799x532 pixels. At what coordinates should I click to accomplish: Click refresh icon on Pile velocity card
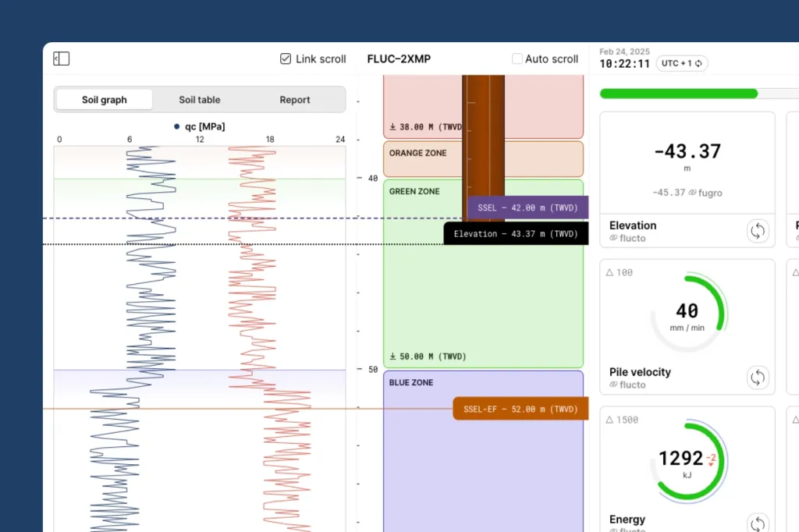tap(758, 378)
